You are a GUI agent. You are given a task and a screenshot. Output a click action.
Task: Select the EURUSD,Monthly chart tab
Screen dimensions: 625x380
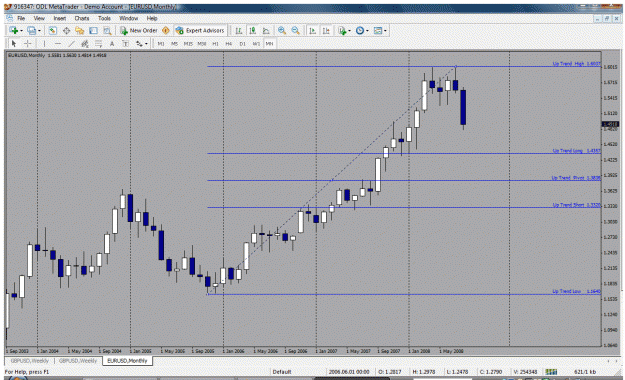point(127,360)
